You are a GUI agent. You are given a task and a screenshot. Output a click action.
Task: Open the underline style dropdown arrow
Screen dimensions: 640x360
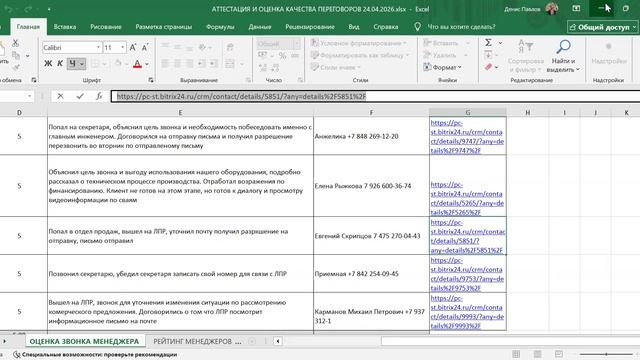(82, 64)
